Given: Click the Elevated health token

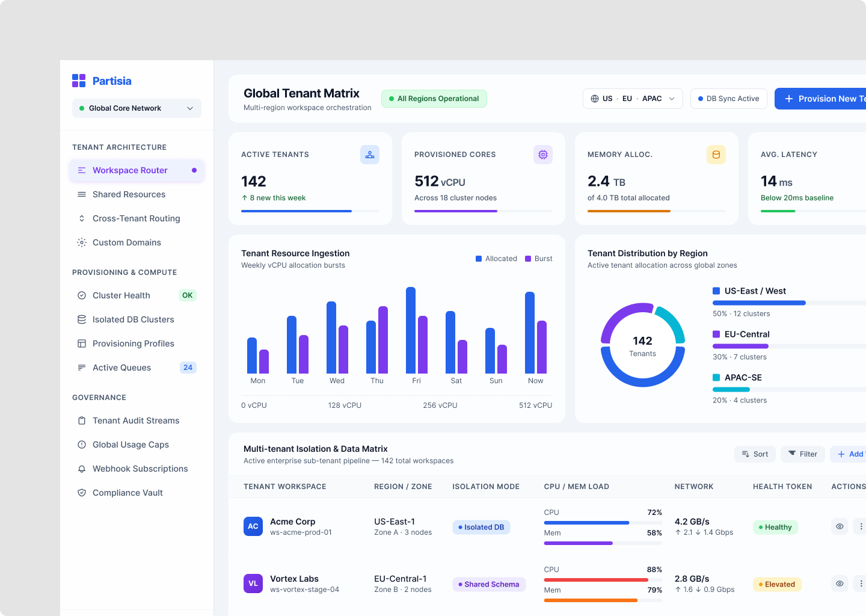Looking at the screenshot, I should (777, 585).
